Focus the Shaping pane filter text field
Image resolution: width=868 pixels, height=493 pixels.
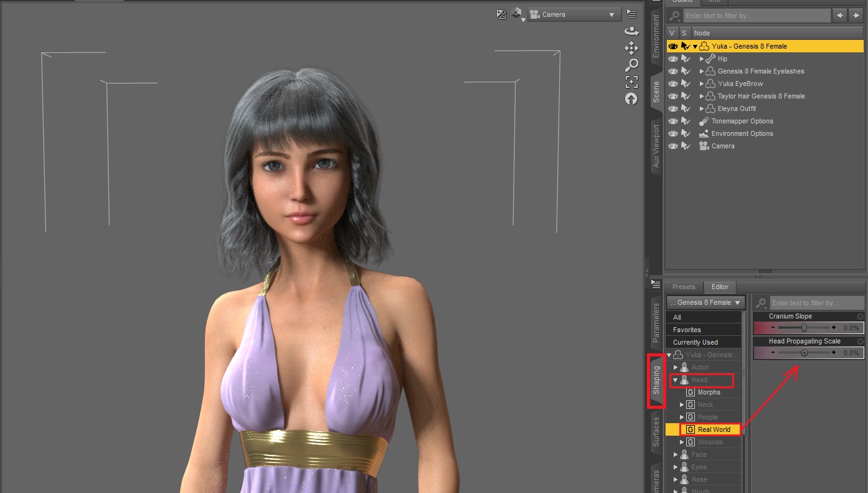(x=816, y=303)
